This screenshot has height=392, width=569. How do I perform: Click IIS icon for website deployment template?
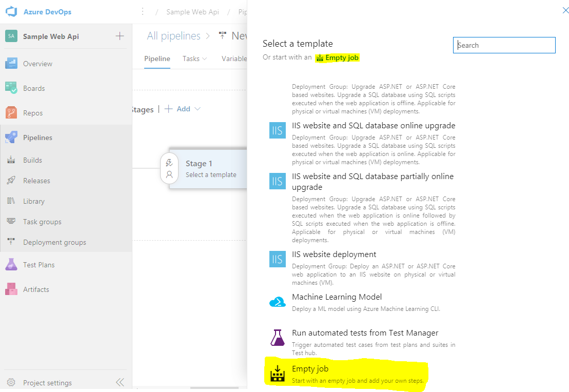[x=277, y=259]
